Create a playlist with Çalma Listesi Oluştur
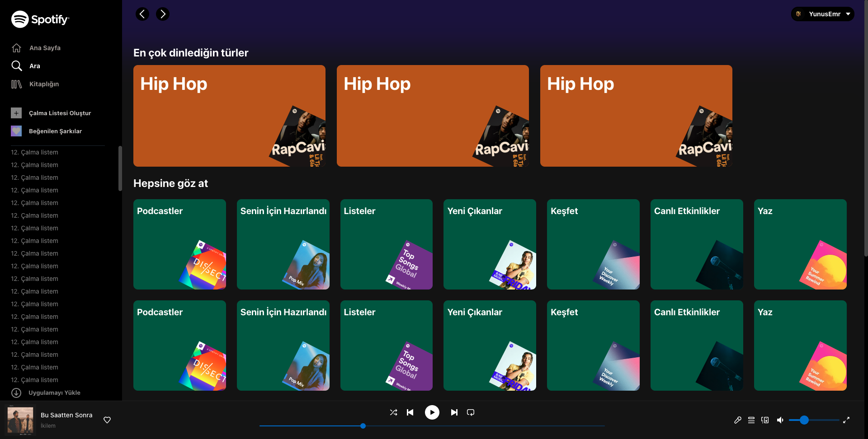The height and width of the screenshot is (439, 868). coord(51,113)
